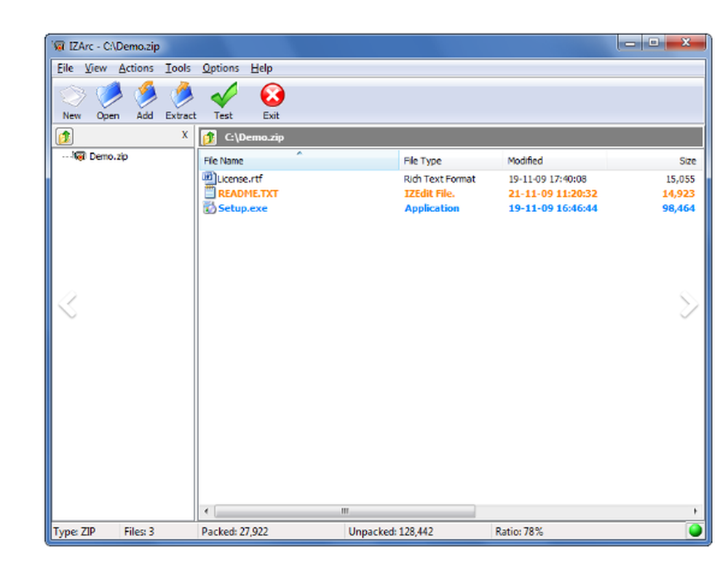728x569 pixels.
Task: Click the green status indicator light
Action: pos(695,530)
